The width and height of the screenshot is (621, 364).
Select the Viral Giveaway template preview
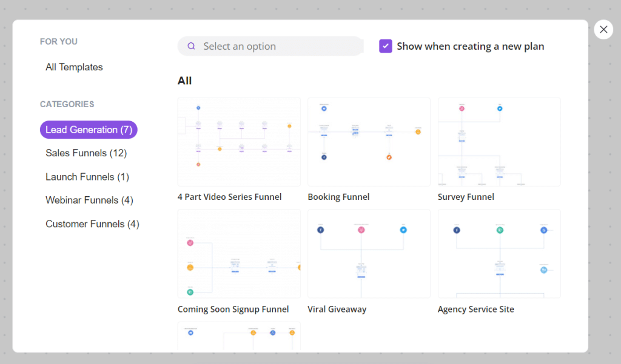(369, 254)
